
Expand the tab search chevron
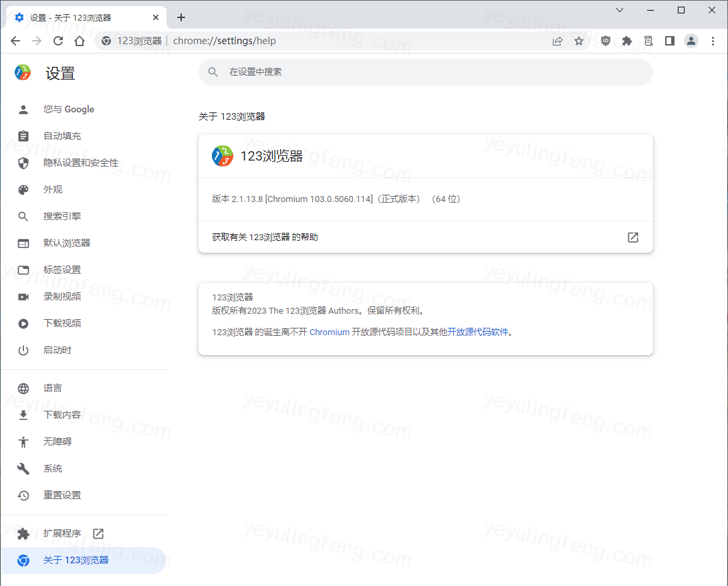coord(619,10)
